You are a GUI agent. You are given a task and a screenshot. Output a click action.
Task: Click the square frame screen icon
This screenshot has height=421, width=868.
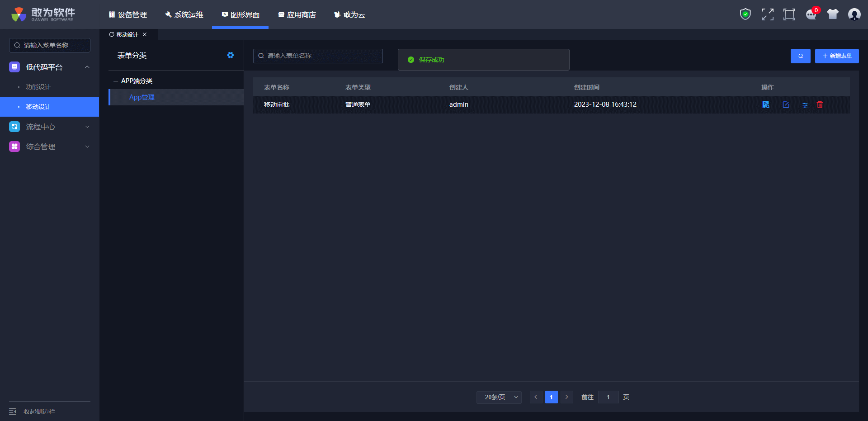pos(789,14)
